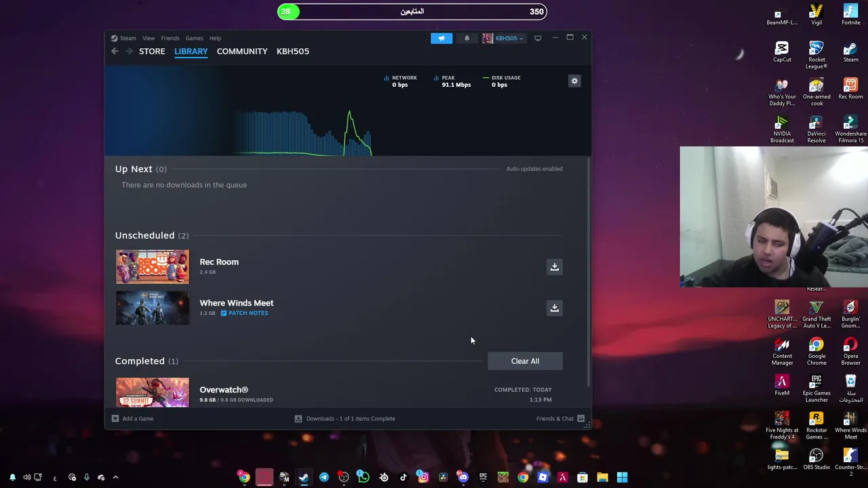Click the Windows Start button
Screen dimensions: 868x488
pos(622,477)
